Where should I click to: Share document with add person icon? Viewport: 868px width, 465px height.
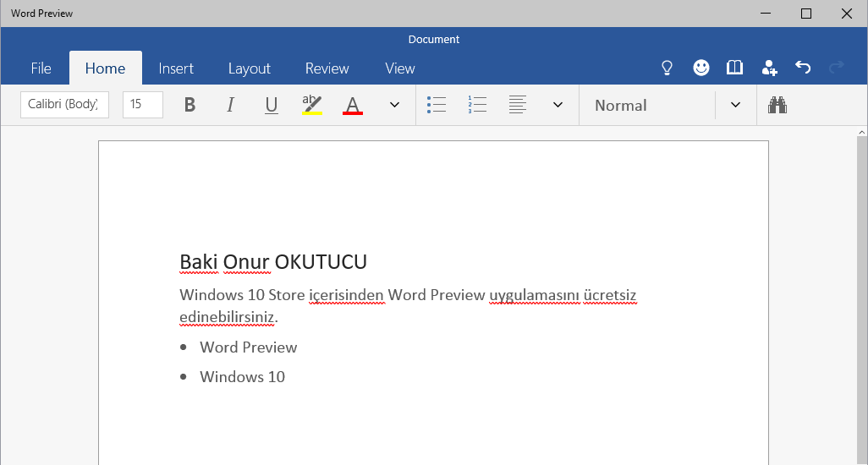(769, 68)
